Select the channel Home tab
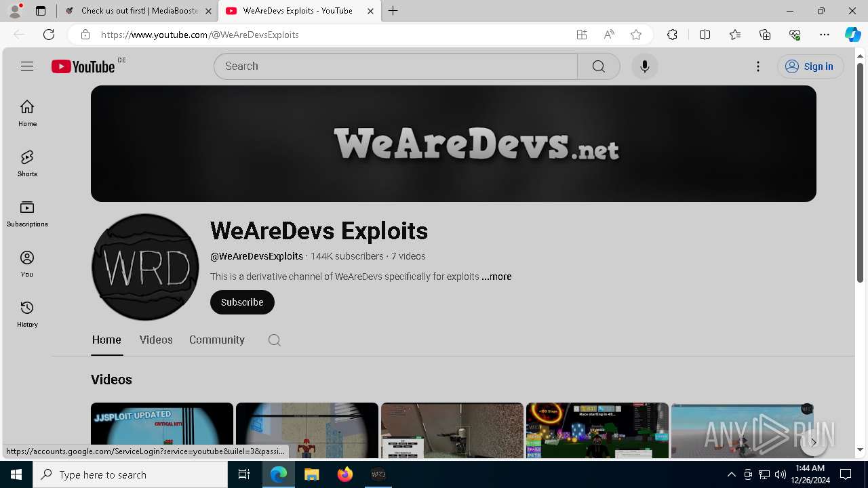Viewport: 868px width, 488px height. click(x=106, y=340)
